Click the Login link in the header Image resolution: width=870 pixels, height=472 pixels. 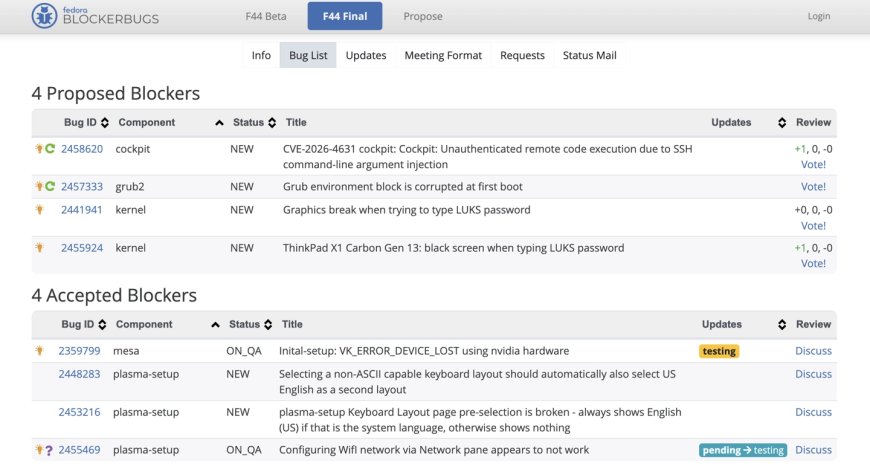tap(819, 16)
